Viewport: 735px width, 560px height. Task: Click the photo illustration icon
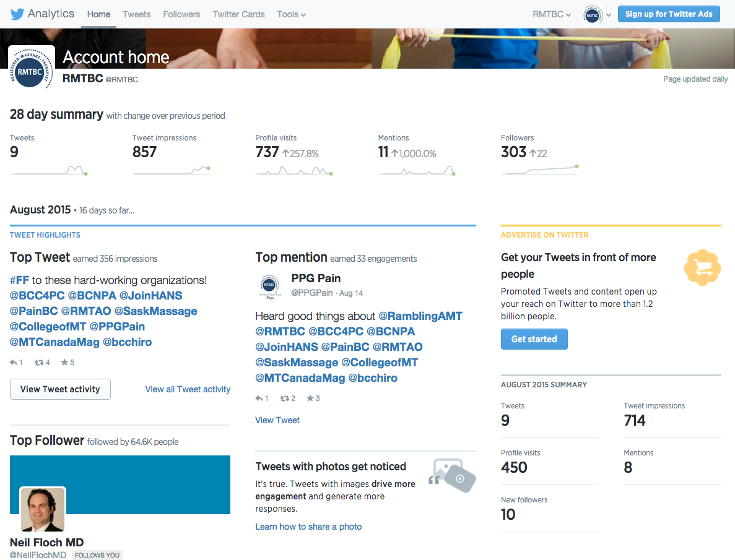pyautogui.click(x=453, y=475)
